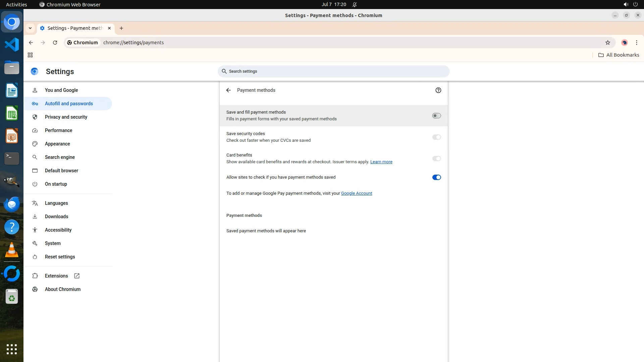This screenshot has height=362, width=644.
Task: Go back with Payment methods arrow
Action: pos(228,90)
